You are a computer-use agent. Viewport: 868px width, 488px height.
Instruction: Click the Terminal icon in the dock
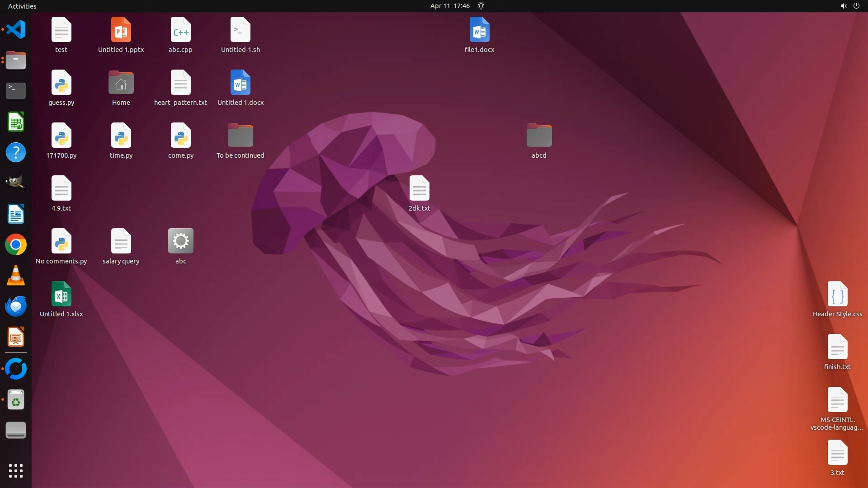coord(16,91)
